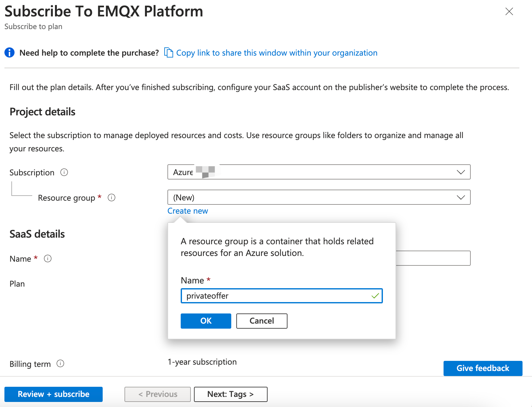Cancel creating the new resource group
Screen dimensions: 532x407
click(x=262, y=321)
